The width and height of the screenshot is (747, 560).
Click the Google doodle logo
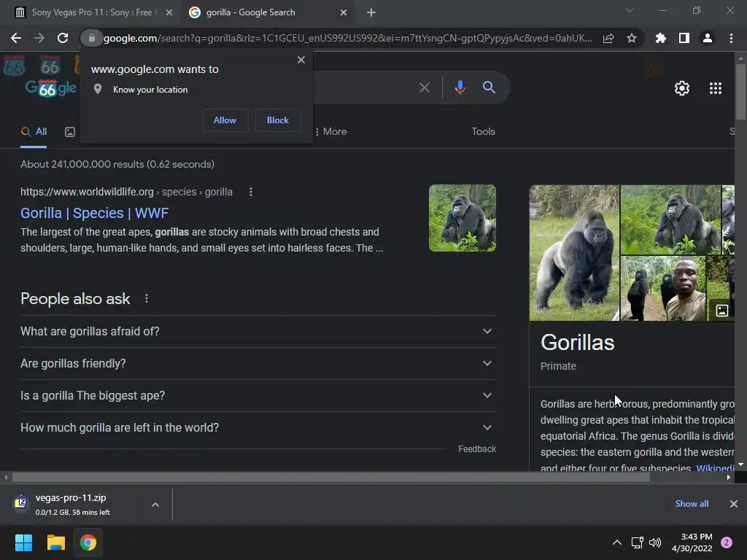coord(50,87)
